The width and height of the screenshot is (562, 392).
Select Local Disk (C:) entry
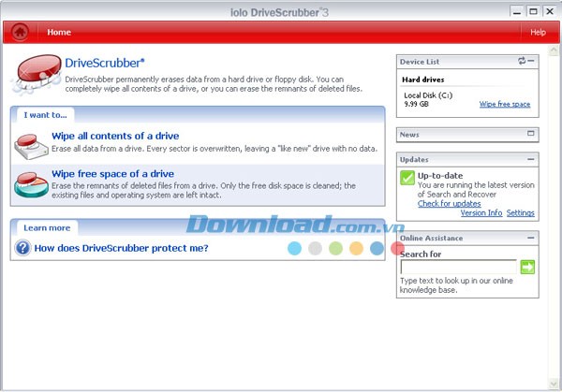point(428,95)
